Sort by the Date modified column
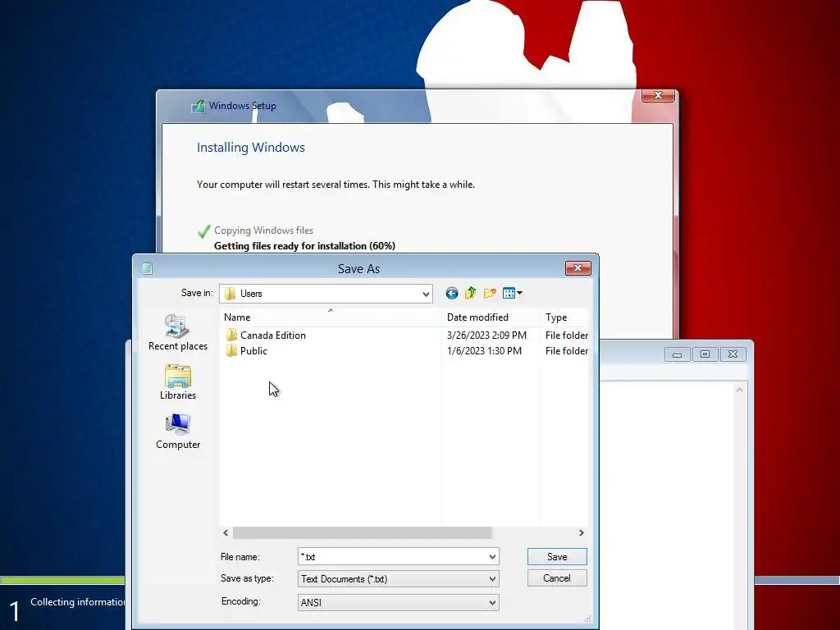Screen dimensions: 840x630 (491, 317)
